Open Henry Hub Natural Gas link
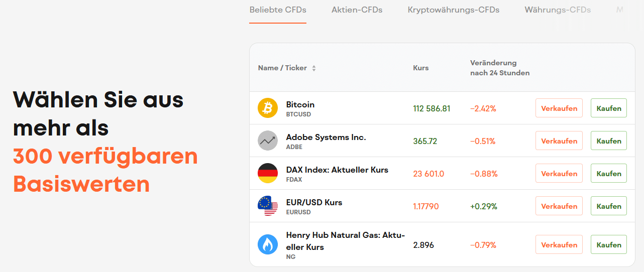 click(346, 241)
